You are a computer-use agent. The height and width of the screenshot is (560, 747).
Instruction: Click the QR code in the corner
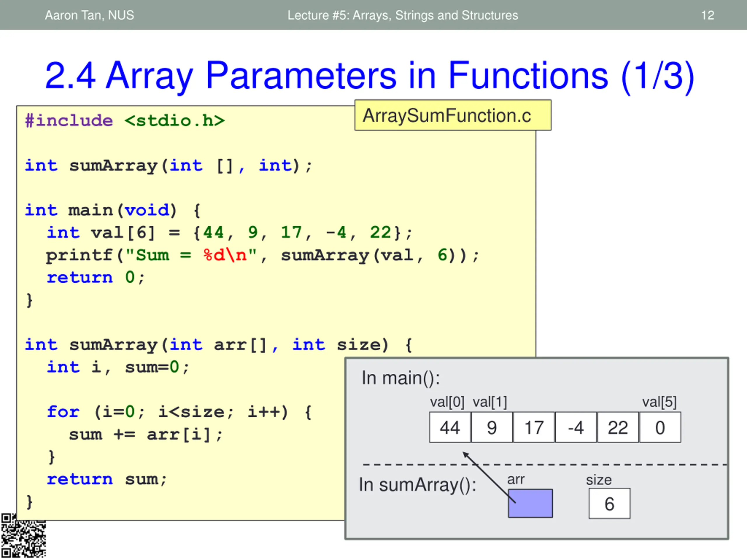pyautogui.click(x=23, y=536)
